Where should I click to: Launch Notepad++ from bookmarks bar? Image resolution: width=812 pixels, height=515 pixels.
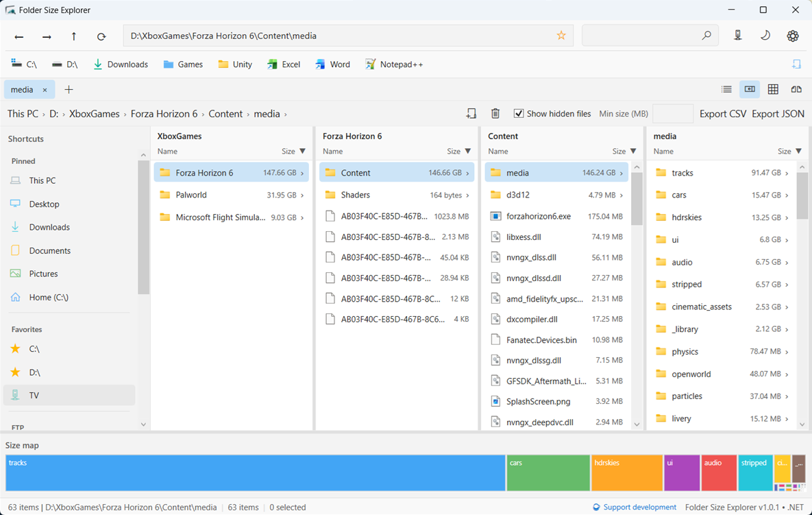394,64
